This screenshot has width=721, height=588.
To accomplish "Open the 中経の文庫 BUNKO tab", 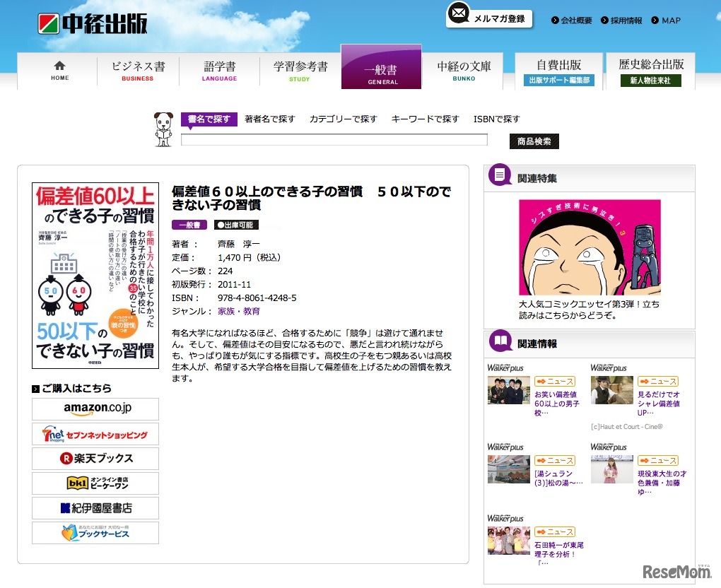I will (464, 71).
